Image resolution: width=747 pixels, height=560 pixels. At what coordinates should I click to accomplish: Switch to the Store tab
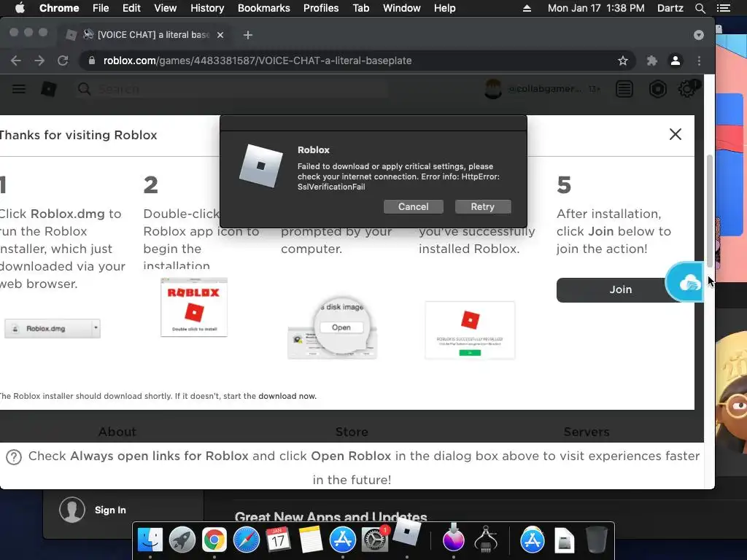(352, 432)
